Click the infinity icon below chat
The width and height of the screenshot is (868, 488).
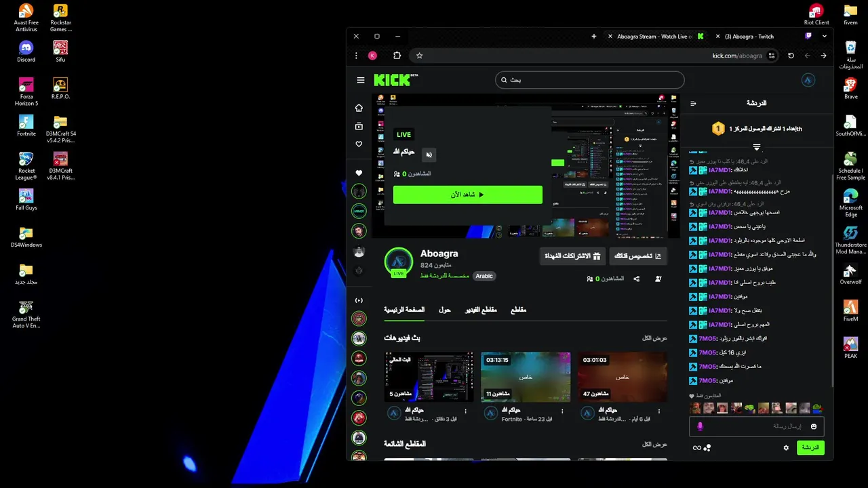point(696,448)
